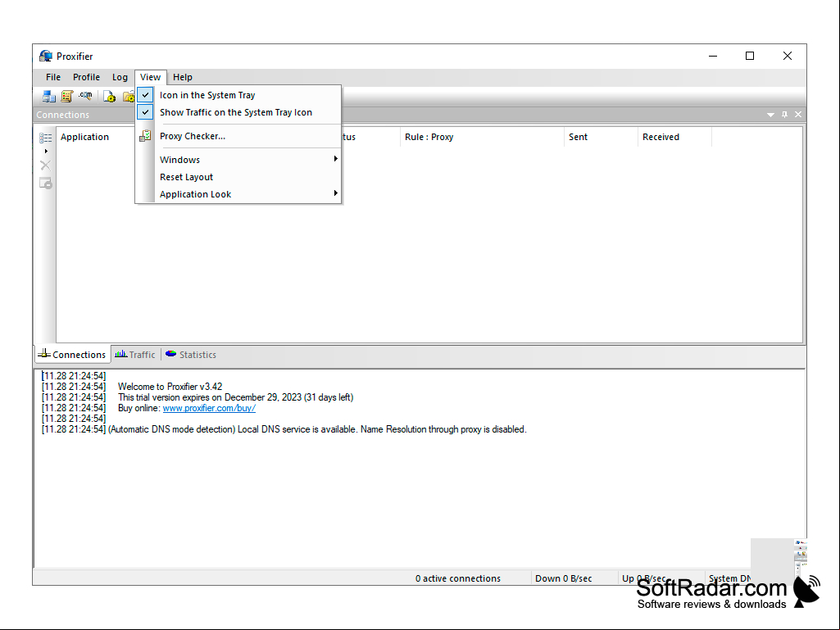840x630 pixels.
Task: Close the Connections panel
Action: click(x=798, y=114)
